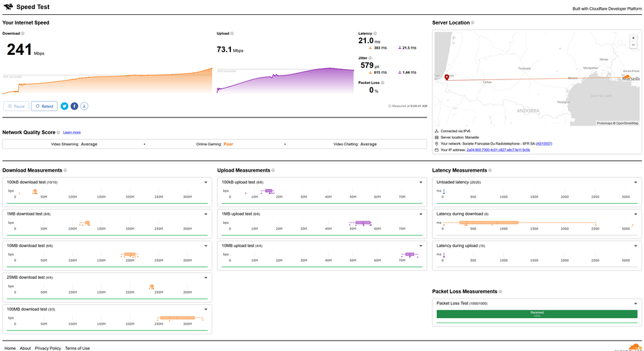Screen dimensions: 644x351
Task: Open info icon beside Jitter label
Action: (371, 58)
